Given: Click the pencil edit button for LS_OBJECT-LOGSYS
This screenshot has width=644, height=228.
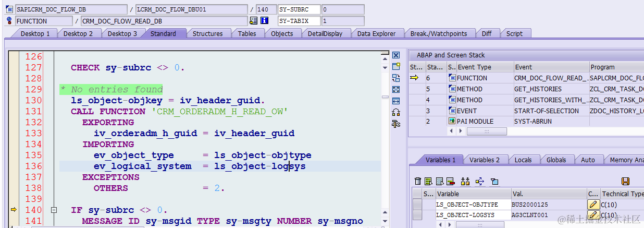Looking at the screenshot, I should [x=593, y=215].
